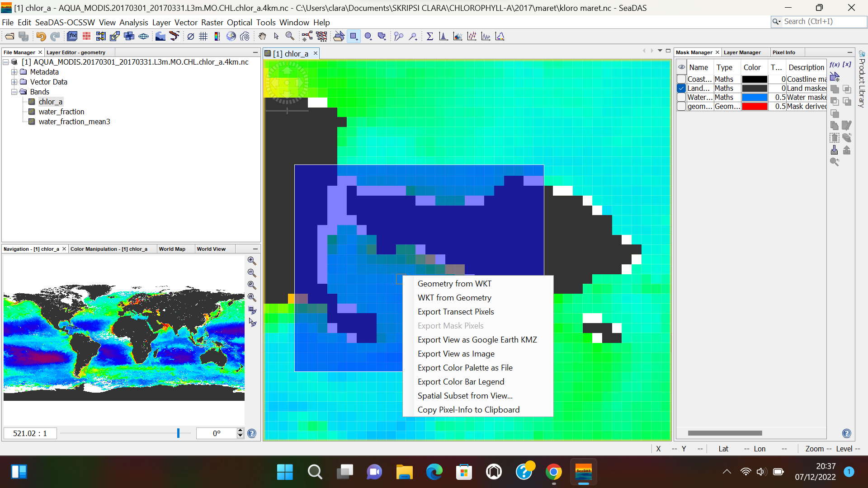Collapse the AQUA_MODIS product tree node
Screen dimensions: 868x488
click(x=6, y=62)
